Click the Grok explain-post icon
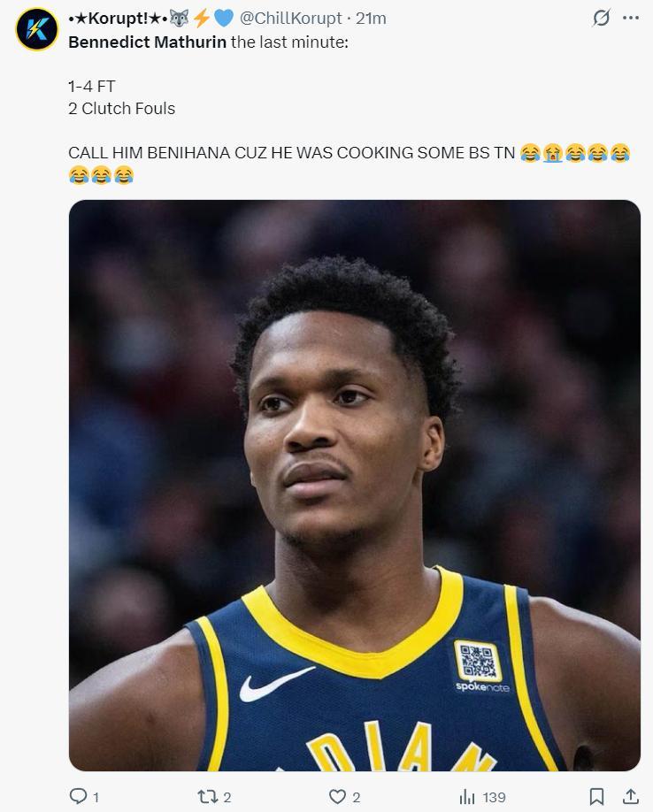 point(601,18)
